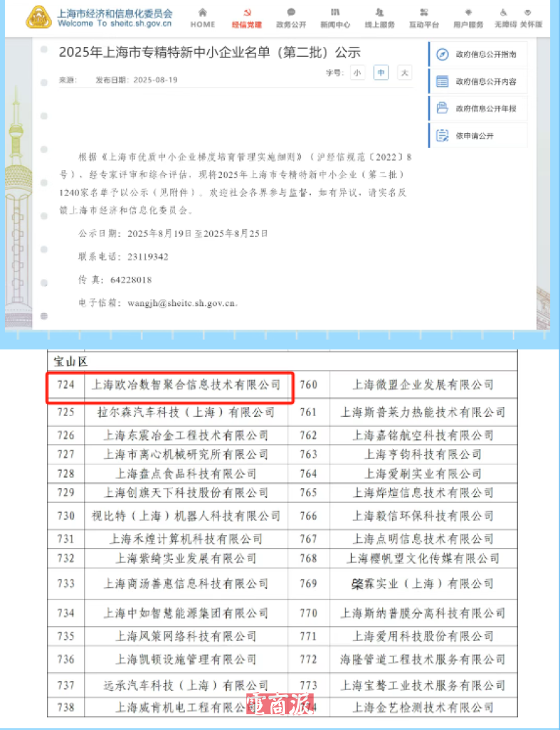Open 政府信息公开内容 sidebar link
This screenshot has height=730, width=560.
477,81
